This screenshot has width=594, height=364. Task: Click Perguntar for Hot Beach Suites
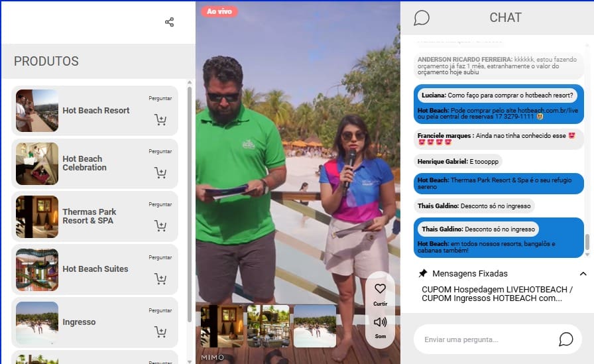click(160, 257)
